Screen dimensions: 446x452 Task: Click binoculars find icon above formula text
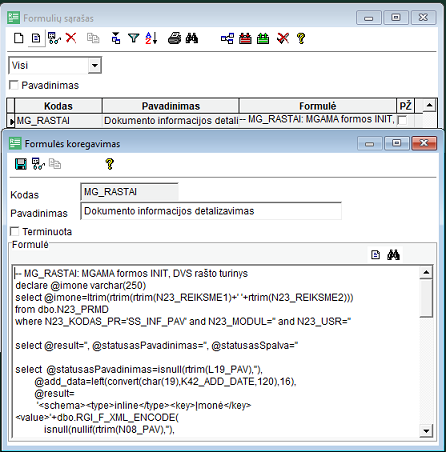(393, 255)
